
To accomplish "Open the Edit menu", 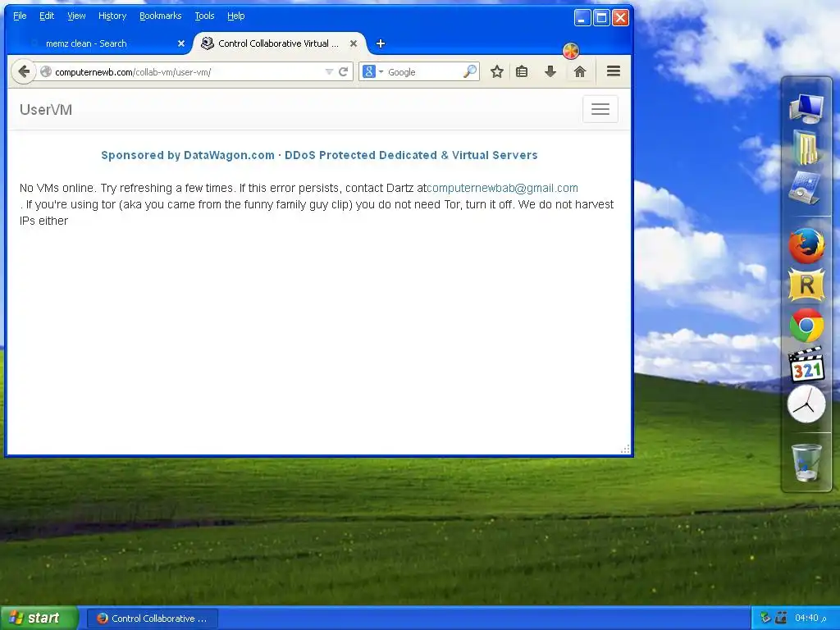I will (x=47, y=16).
